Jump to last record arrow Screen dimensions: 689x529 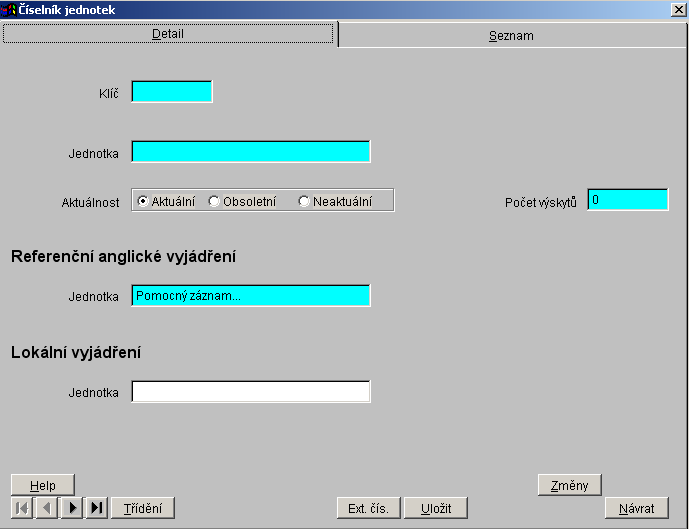pyautogui.click(x=97, y=508)
